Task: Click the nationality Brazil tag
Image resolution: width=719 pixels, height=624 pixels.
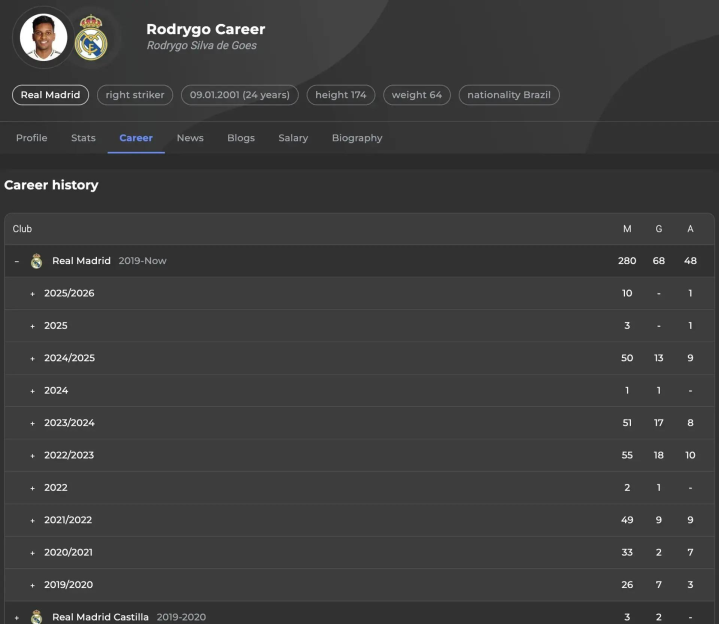Action: click(509, 95)
